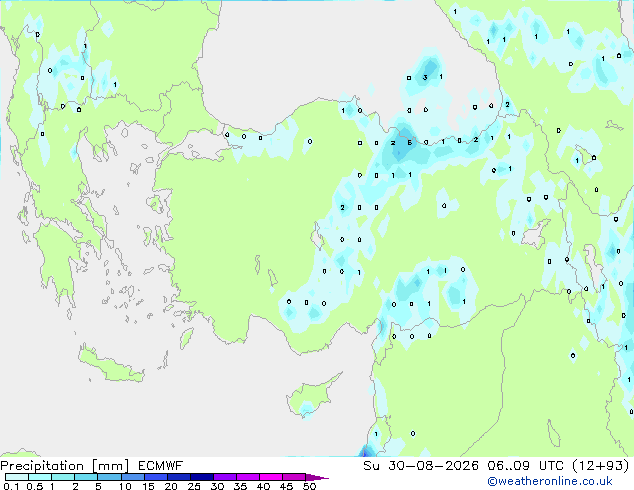634x490 pixels.
Task: Click the '3' precipitation value over Black Sea
Action: tap(425, 77)
